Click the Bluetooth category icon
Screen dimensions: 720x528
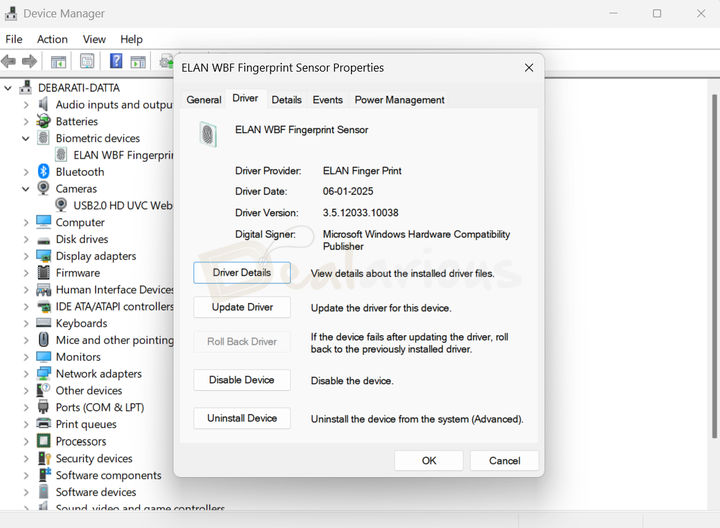(x=44, y=171)
